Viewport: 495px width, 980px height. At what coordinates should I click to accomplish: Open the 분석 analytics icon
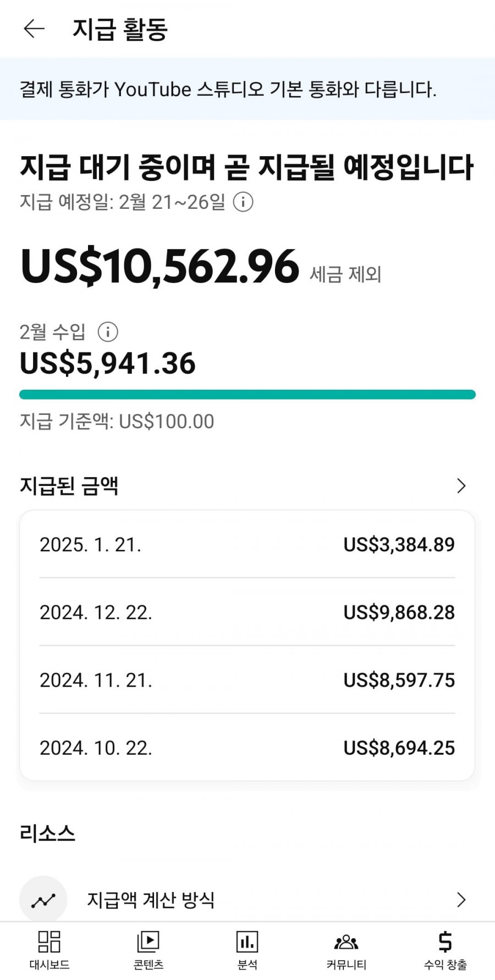(248, 942)
